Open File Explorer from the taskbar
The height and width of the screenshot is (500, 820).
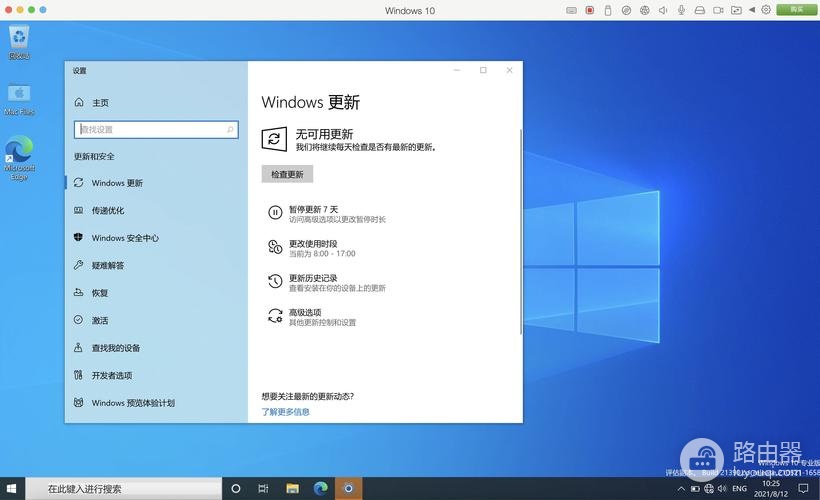point(292,488)
